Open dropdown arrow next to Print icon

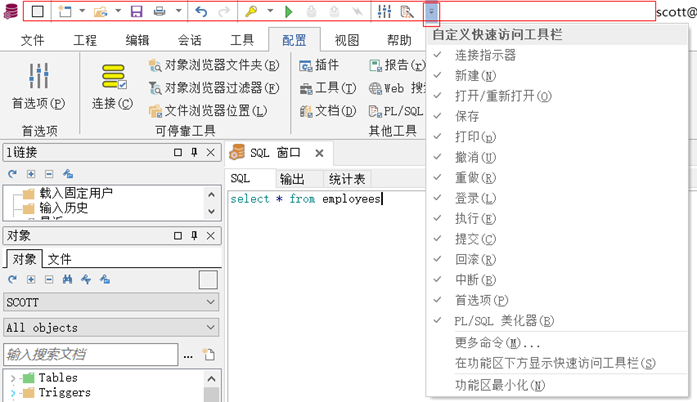(x=178, y=11)
